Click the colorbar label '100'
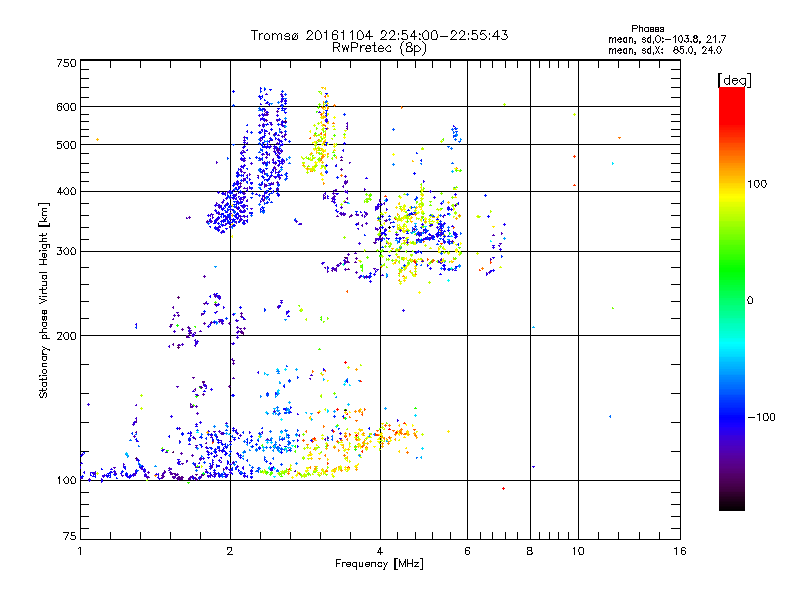Viewport: 800px width, 600px height. click(758, 184)
